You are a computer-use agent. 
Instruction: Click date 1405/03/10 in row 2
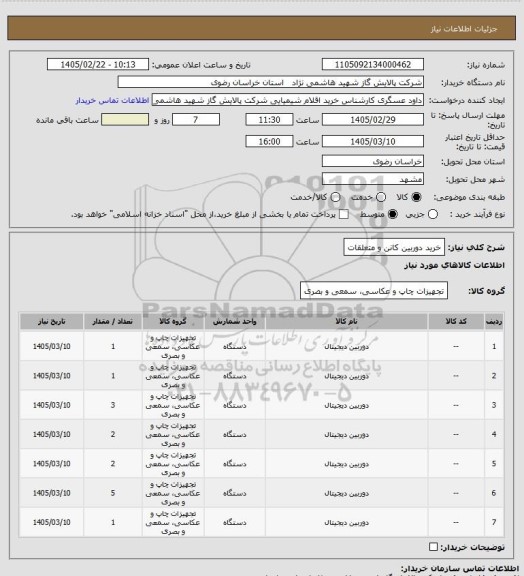coord(51,376)
